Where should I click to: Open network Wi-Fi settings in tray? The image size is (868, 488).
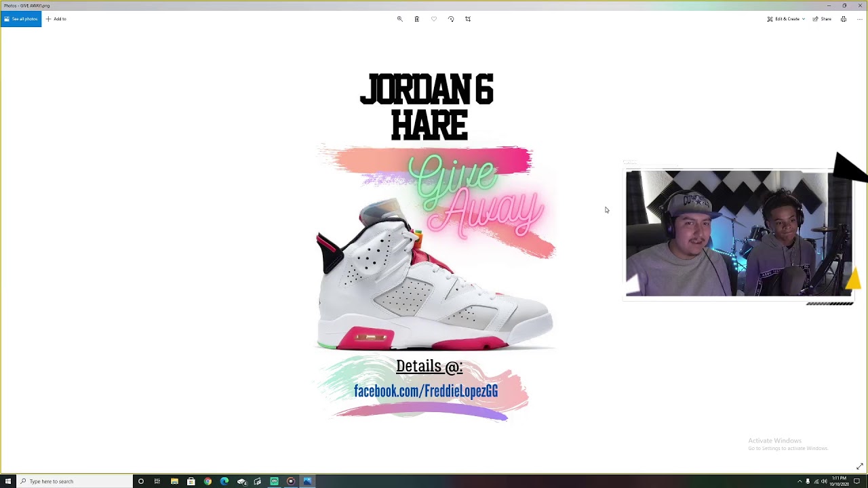pos(816,481)
